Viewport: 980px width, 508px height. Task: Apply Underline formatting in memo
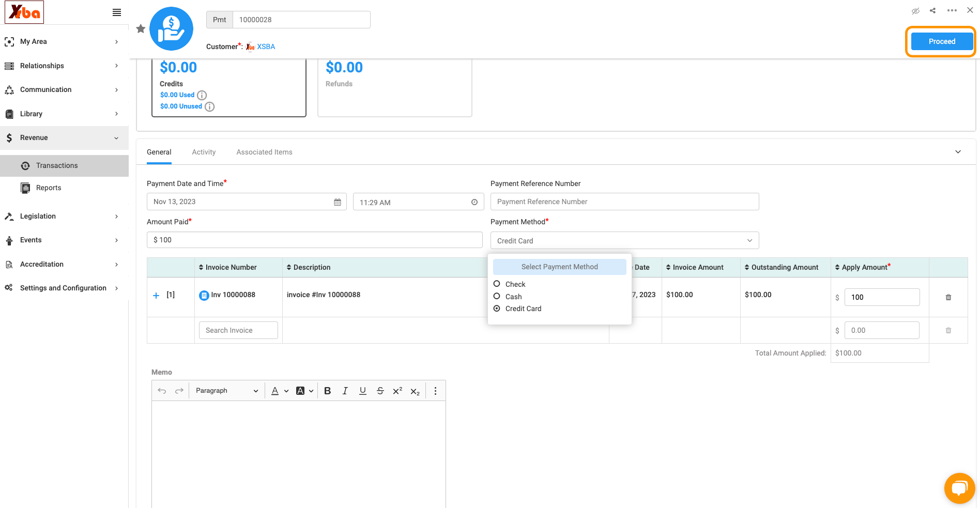click(363, 391)
